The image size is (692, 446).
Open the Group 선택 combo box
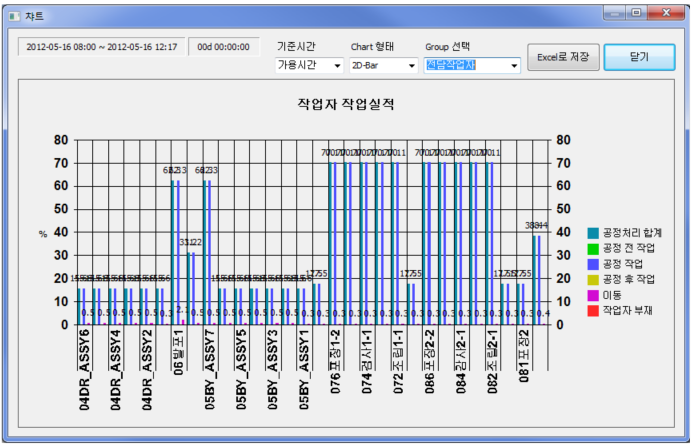472,65
